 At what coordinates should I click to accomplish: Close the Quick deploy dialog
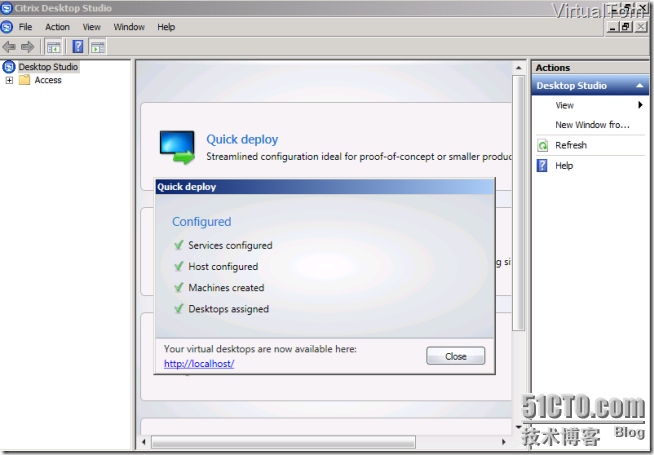tap(455, 356)
